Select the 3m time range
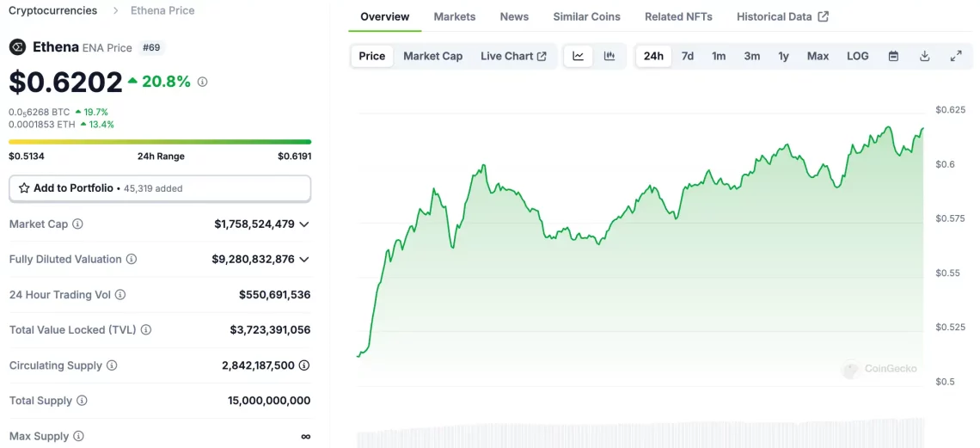 [752, 56]
